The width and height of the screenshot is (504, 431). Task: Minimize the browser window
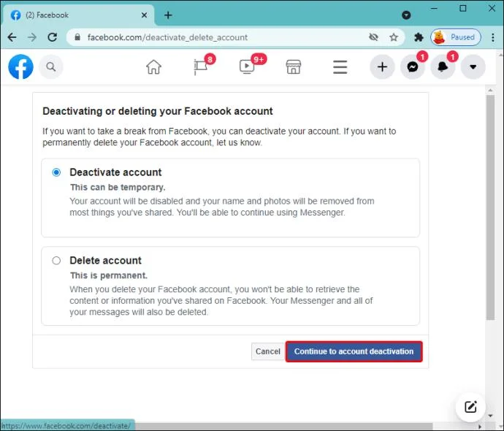pyautogui.click(x=435, y=9)
